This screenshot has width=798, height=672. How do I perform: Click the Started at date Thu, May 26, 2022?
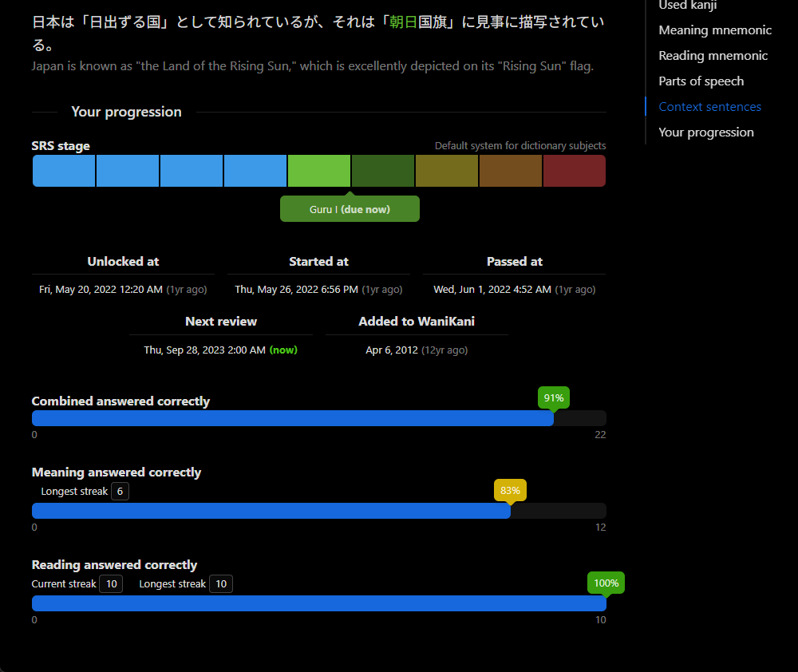(318, 289)
